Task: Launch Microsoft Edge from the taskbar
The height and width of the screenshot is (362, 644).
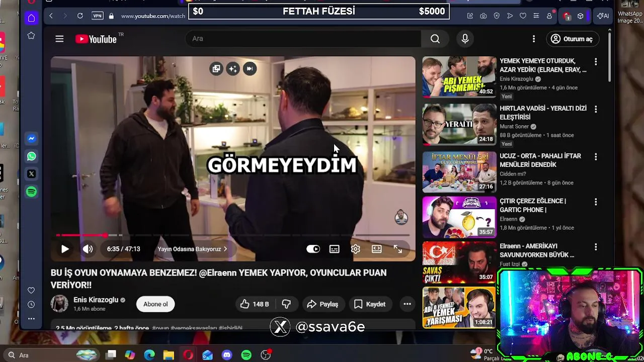Action: (x=149, y=355)
